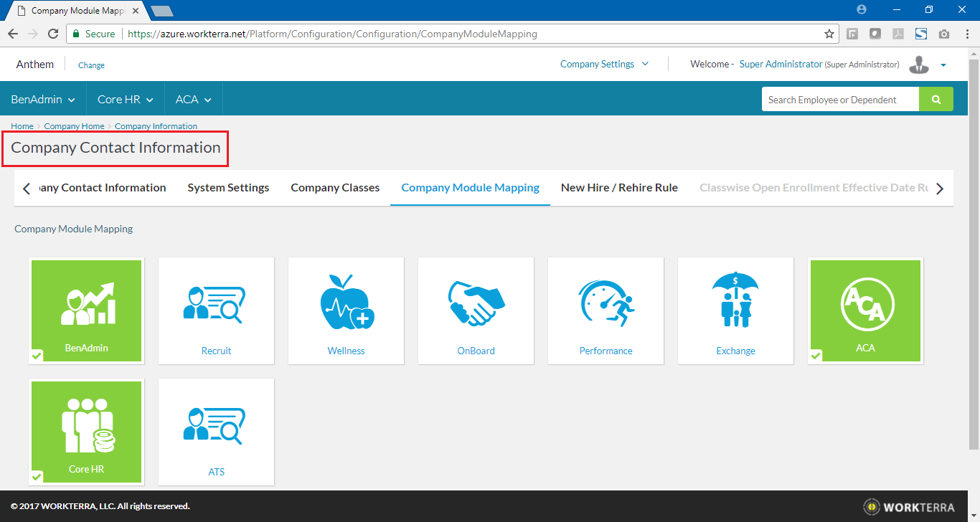Toggle the ACA module checkmark
The image size is (980, 522).
pos(816,356)
